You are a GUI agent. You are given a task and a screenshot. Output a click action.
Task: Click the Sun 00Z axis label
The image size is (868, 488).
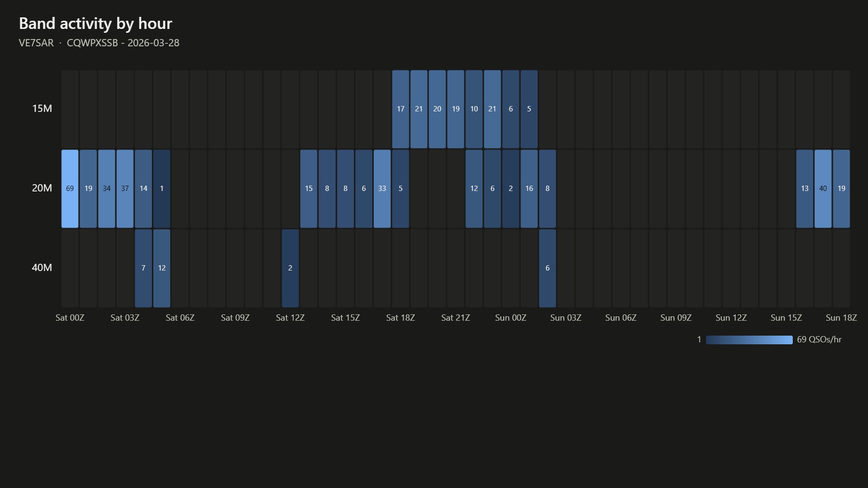[511, 318]
